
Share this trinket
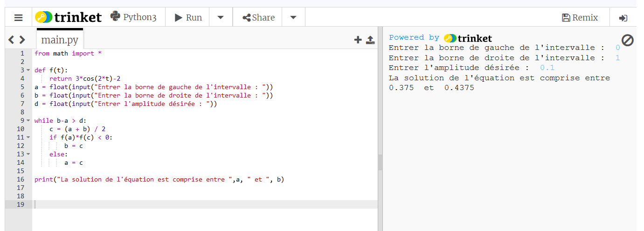(x=258, y=18)
